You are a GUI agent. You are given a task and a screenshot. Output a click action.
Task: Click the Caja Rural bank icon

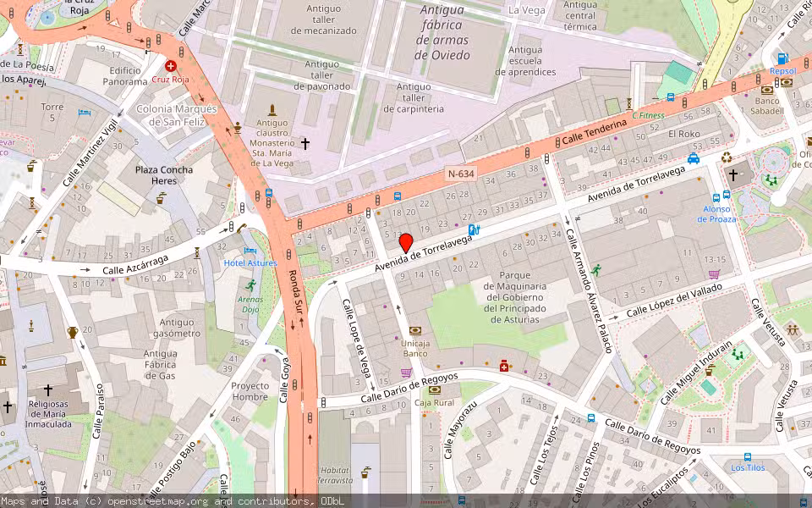[x=435, y=389]
